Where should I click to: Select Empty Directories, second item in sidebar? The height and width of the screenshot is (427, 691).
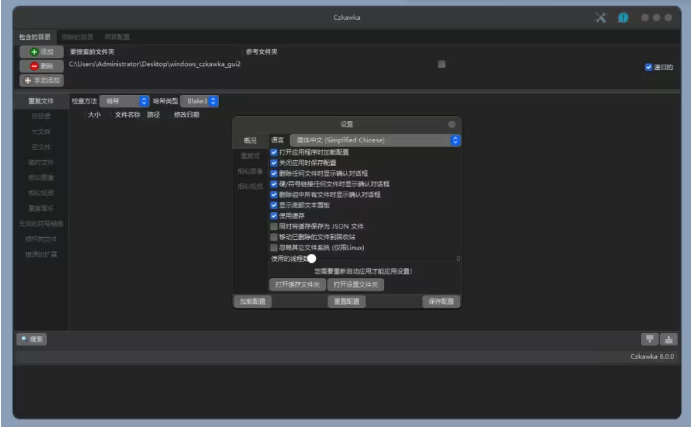click(x=41, y=116)
